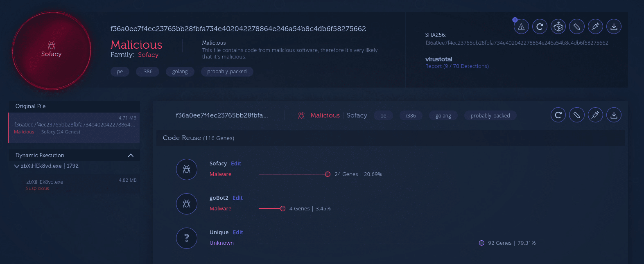Click the virustotal heading

click(439, 59)
